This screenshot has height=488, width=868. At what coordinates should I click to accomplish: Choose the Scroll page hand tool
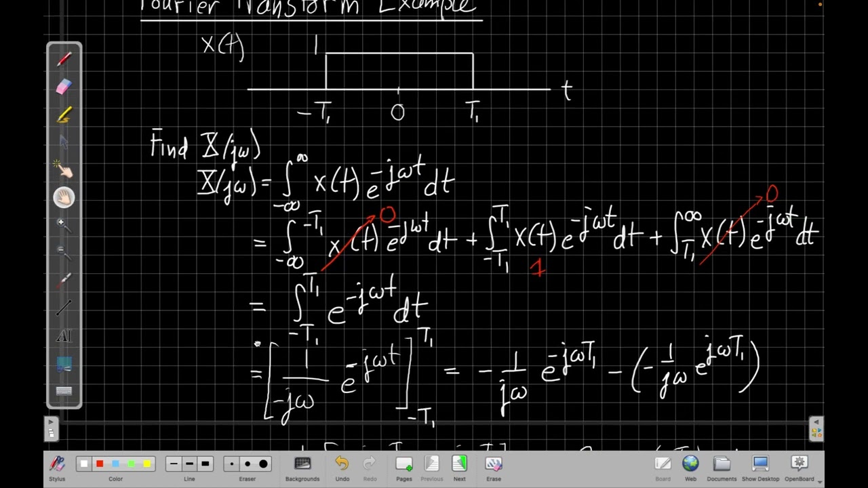coord(64,197)
